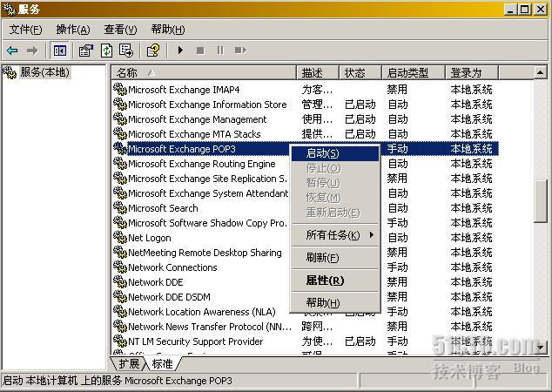This screenshot has height=392, width=552.
Task: Choose 属性(R) in the context menu
Action: (x=335, y=280)
